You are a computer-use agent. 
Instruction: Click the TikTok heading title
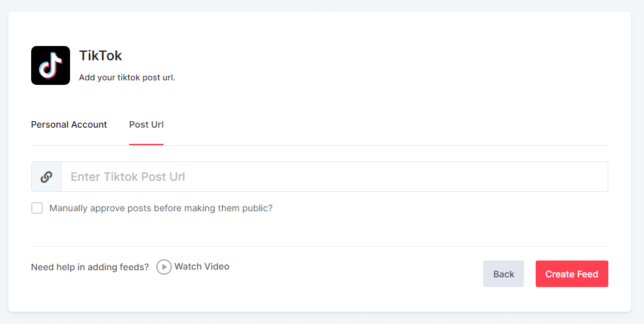point(101,56)
